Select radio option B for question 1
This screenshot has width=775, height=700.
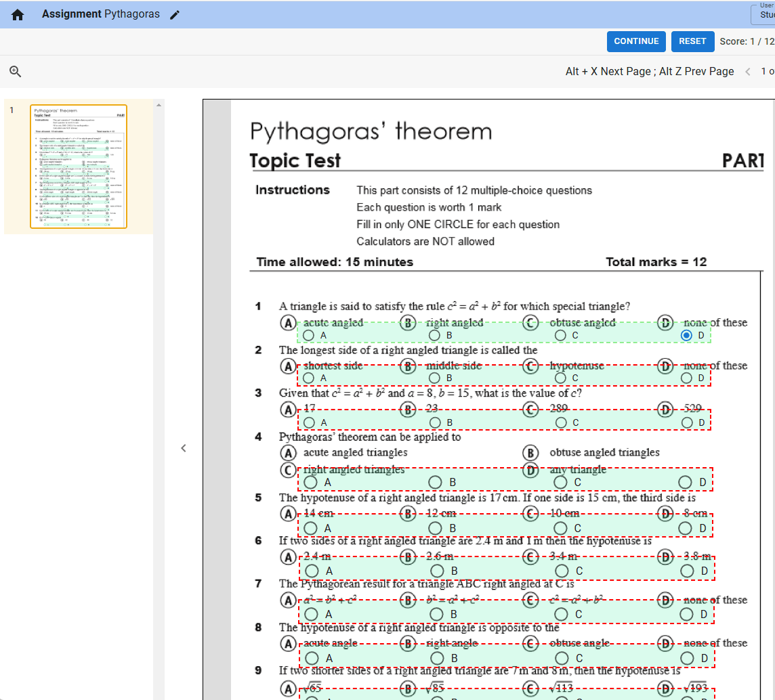[x=434, y=335]
